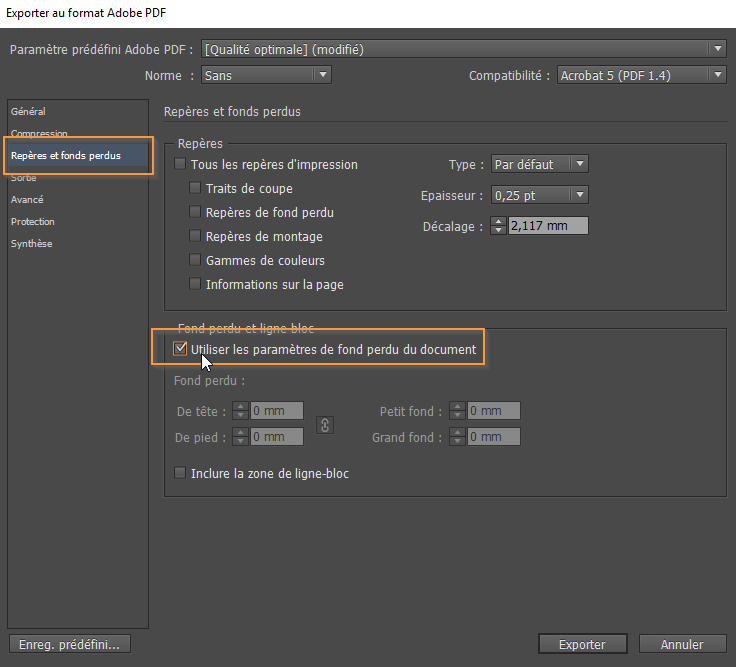The width and height of the screenshot is (736, 667).
Task: Increase the Petit fond bleed stepper
Action: click(x=457, y=406)
